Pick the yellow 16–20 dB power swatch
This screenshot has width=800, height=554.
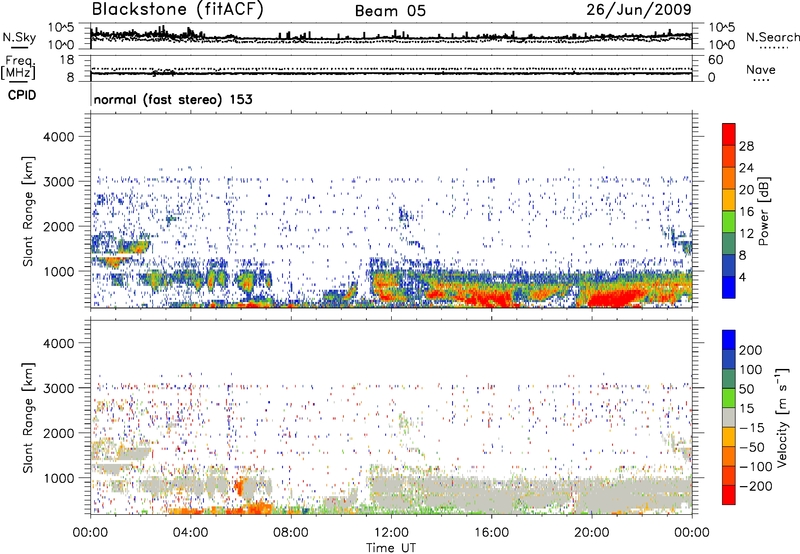click(x=729, y=200)
